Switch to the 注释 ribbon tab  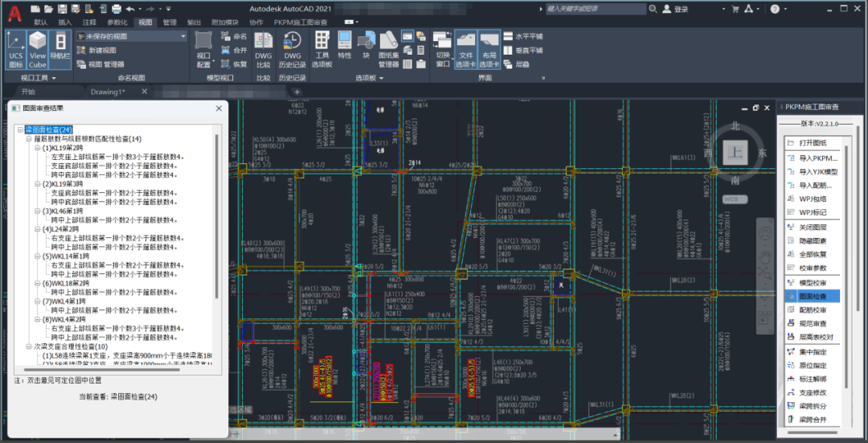pyautogui.click(x=89, y=23)
